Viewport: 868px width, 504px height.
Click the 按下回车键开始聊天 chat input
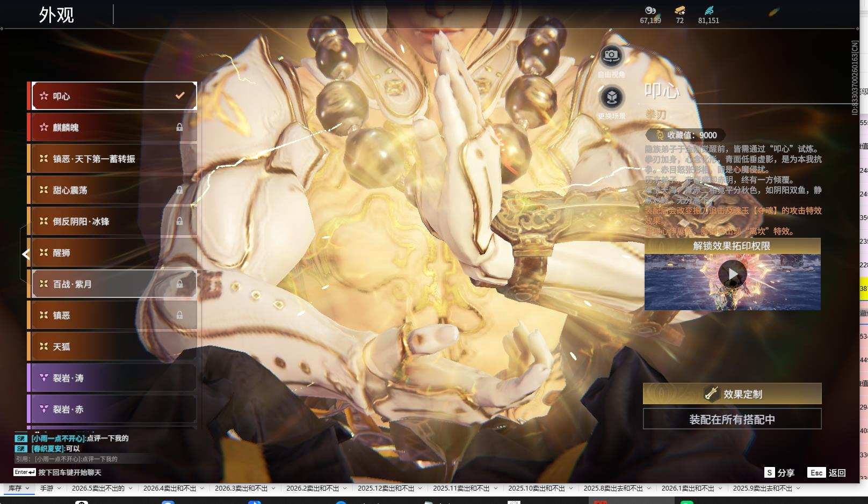point(70,472)
